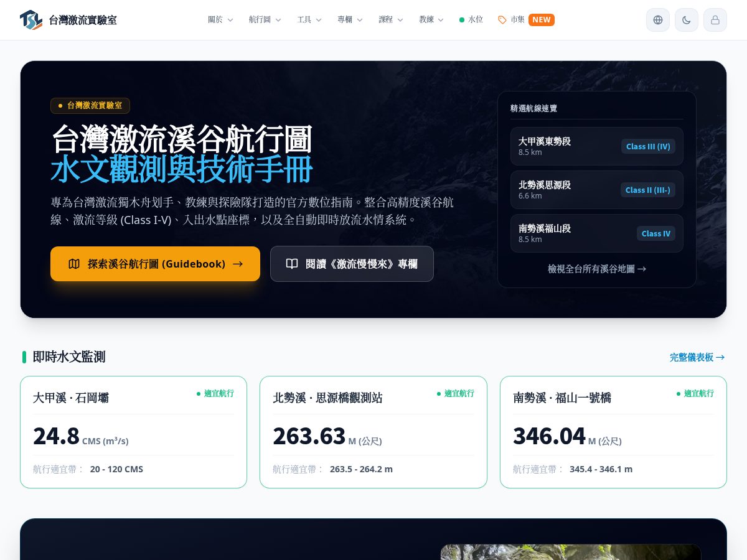Click the book icon in the 閱讀專欄 button
The height and width of the screenshot is (560, 747).
tap(292, 264)
